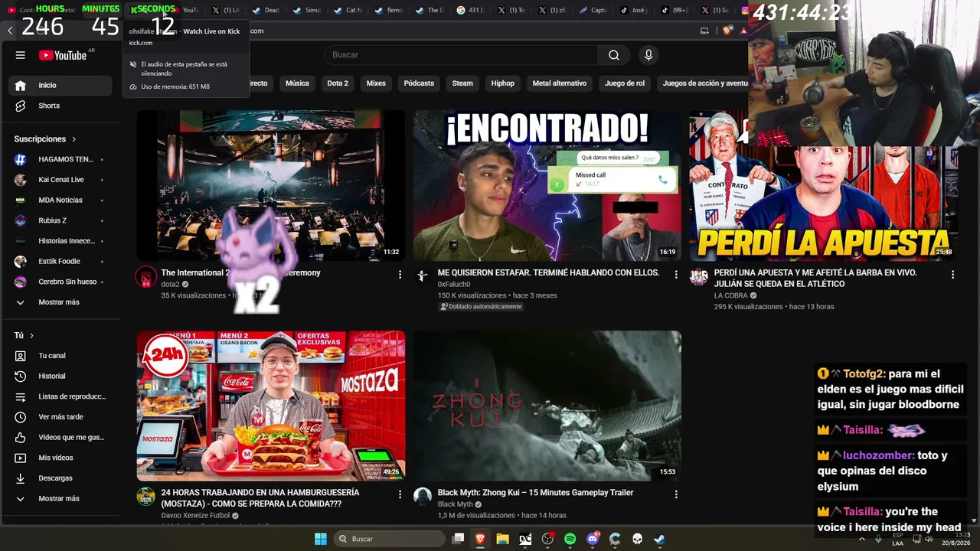Play the Zhong Kui gameplay trailer thumbnail

tap(547, 406)
